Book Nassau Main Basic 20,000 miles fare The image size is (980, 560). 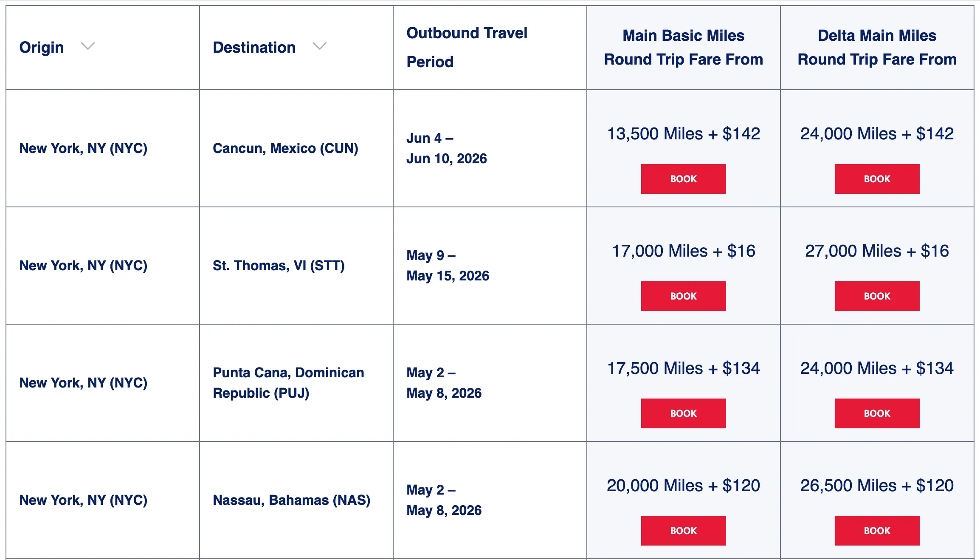pos(683,531)
